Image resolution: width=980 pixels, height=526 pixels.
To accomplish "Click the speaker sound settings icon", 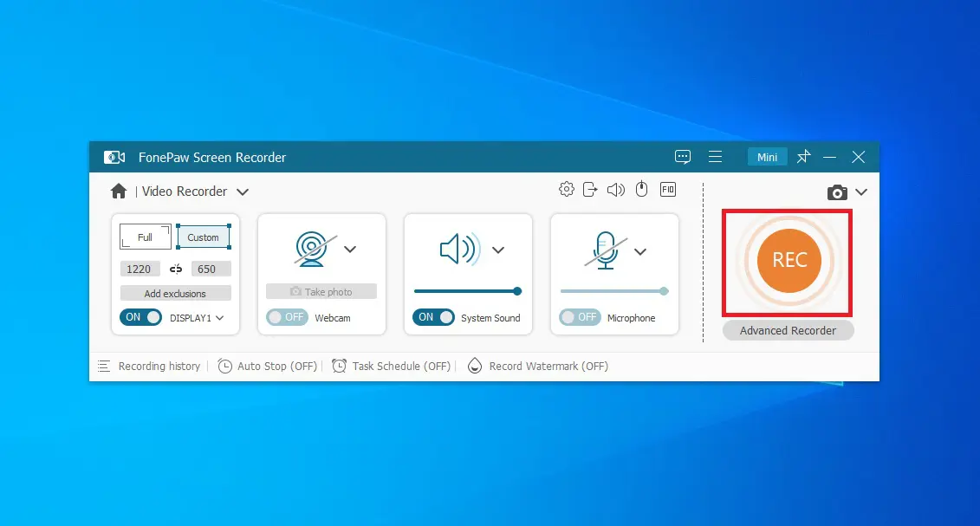I will pos(616,190).
